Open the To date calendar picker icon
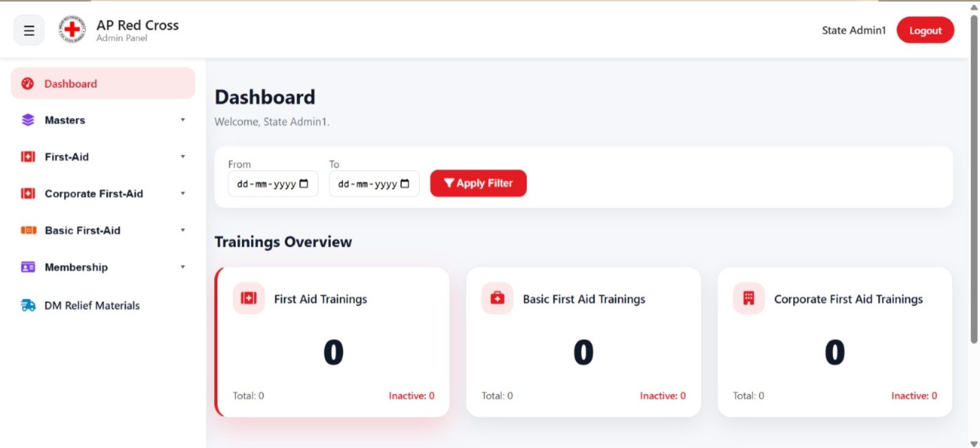Screen dimensions: 980x448 [x=405, y=184]
